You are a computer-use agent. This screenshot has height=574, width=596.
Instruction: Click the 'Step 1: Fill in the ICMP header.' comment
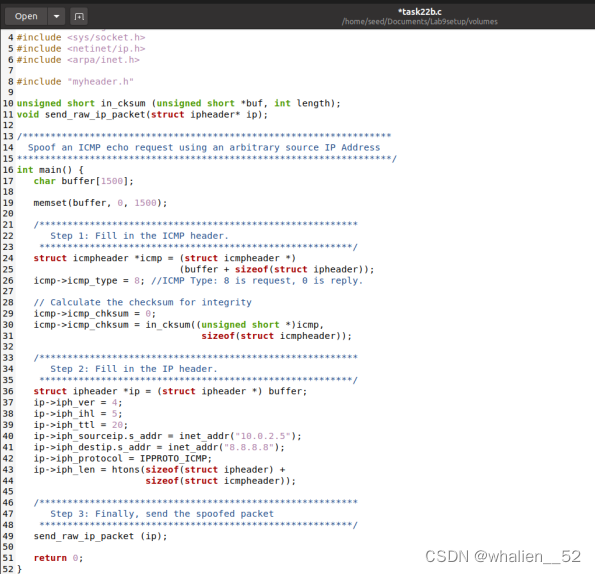(x=139, y=236)
